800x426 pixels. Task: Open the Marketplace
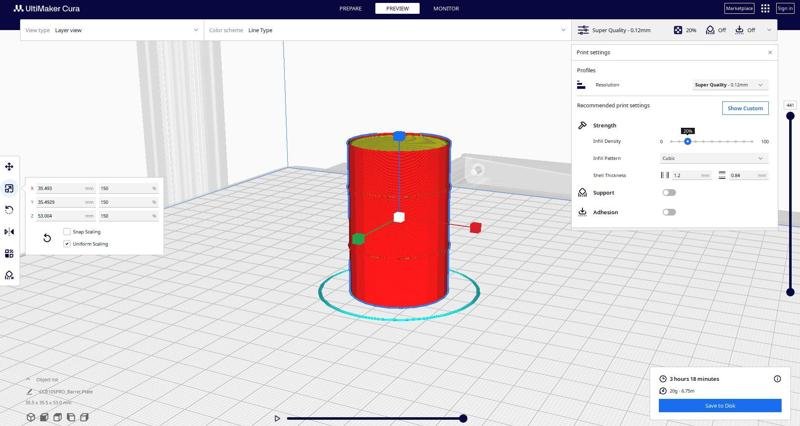pos(739,8)
